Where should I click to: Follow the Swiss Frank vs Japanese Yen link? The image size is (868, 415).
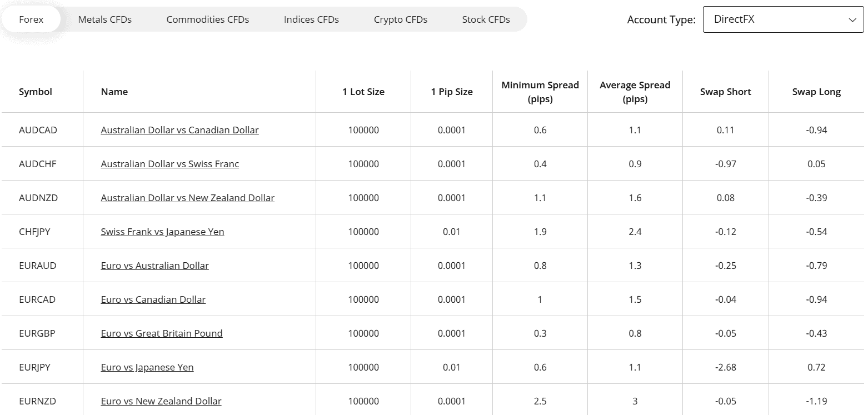click(x=162, y=232)
